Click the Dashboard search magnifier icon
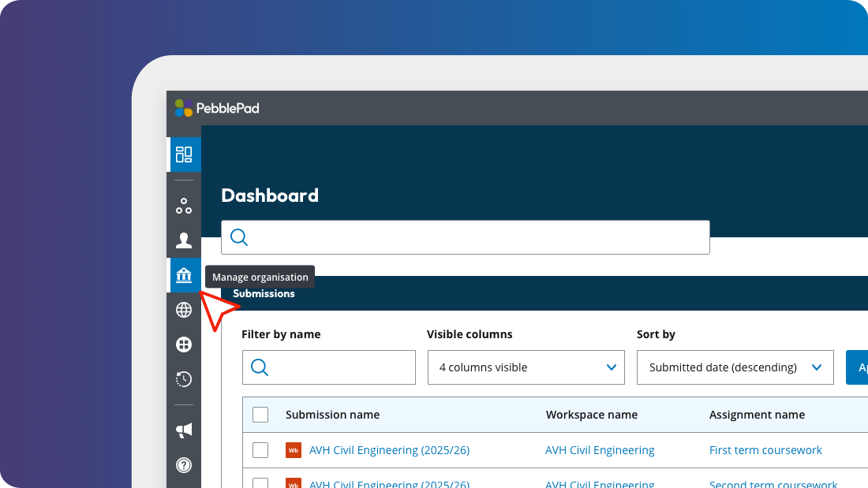The height and width of the screenshot is (488, 868). (x=239, y=237)
